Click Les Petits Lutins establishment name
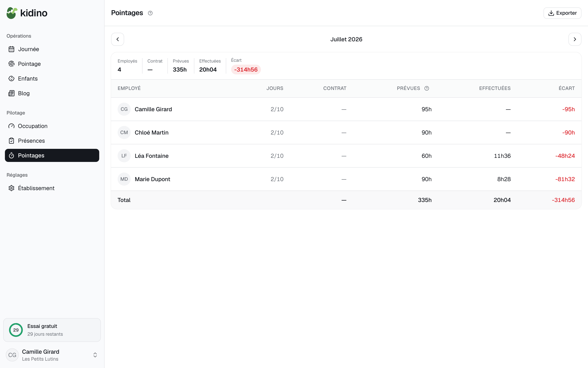This screenshot has width=588, height=368. 40,359
